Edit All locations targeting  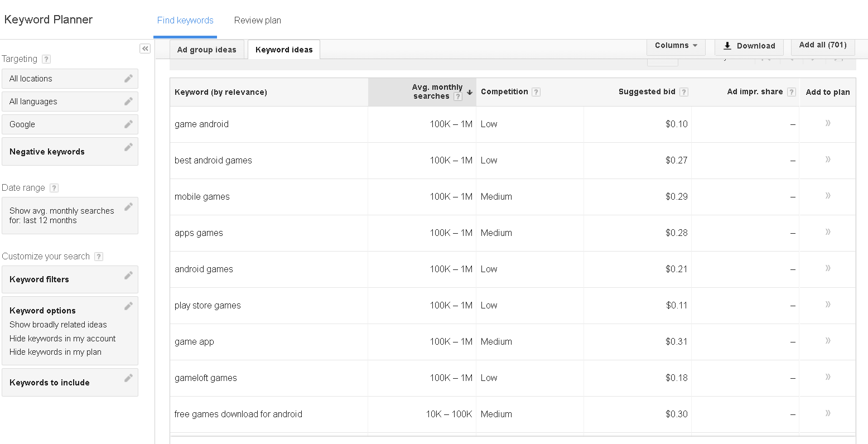(x=128, y=79)
